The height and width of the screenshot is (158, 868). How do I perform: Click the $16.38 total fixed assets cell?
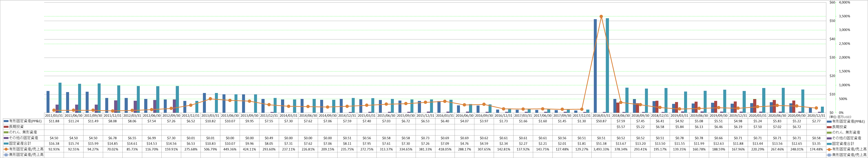pos(54,144)
